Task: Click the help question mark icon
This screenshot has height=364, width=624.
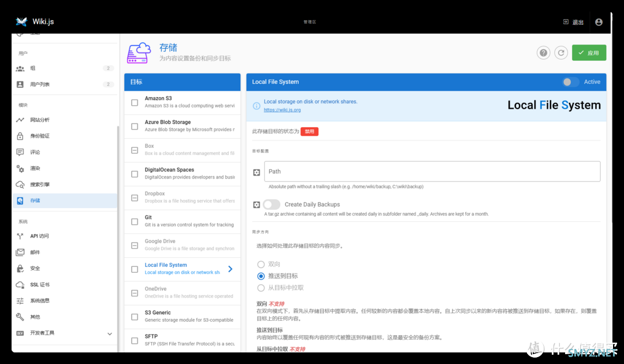Action: 543,53
